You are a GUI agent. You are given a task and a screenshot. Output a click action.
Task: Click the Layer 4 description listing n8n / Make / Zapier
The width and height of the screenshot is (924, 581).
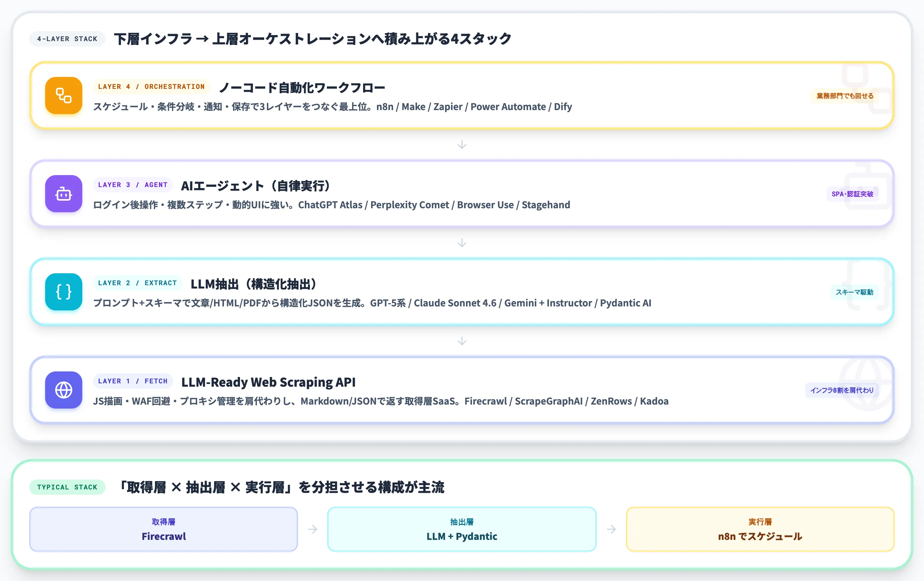332,106
